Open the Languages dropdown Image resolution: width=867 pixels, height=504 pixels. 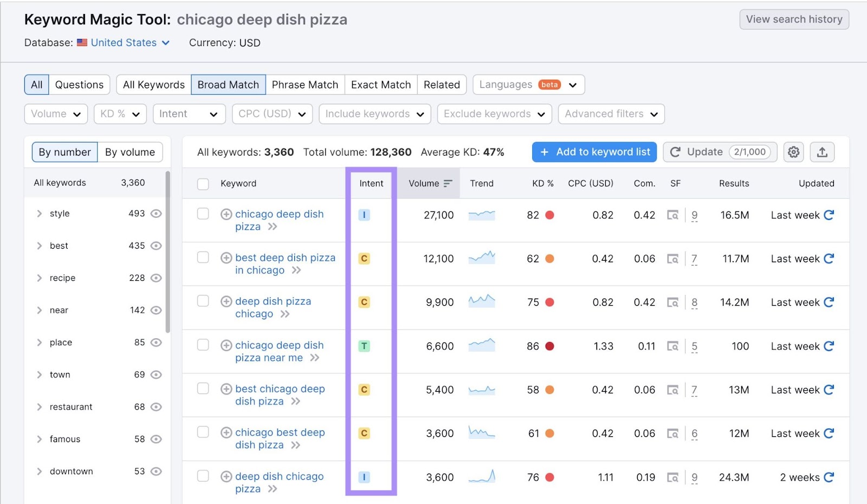click(x=528, y=85)
